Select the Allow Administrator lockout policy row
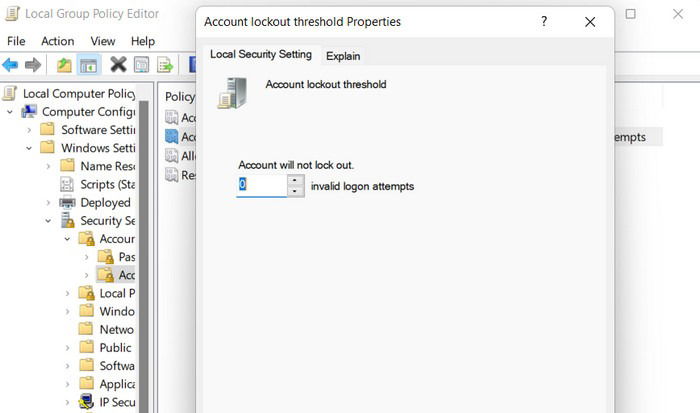The image size is (700, 413). (180, 156)
